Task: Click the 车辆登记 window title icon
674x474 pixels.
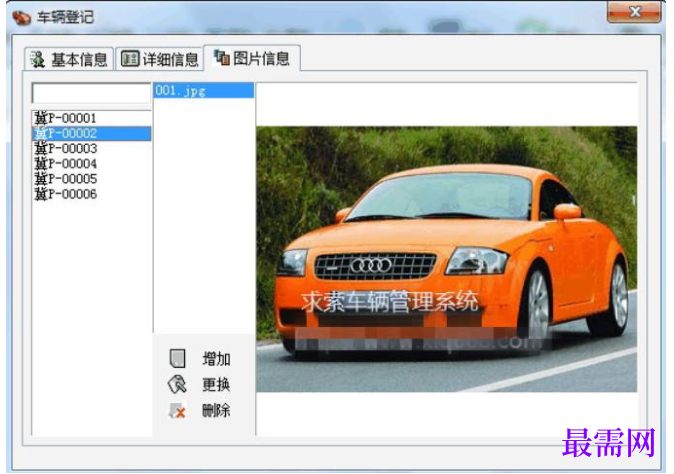Action: tap(21, 17)
